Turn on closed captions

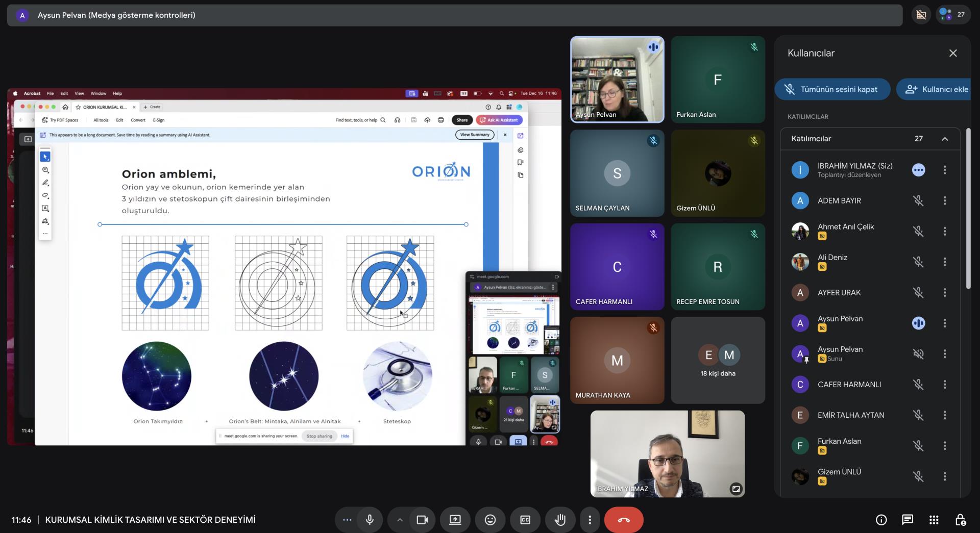[525, 520]
